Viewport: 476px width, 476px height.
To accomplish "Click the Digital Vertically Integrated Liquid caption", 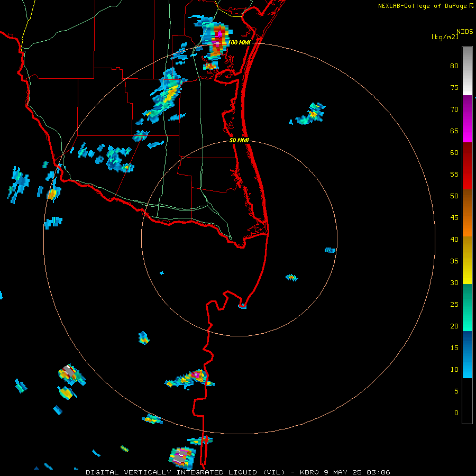I will pyautogui.click(x=237, y=472).
